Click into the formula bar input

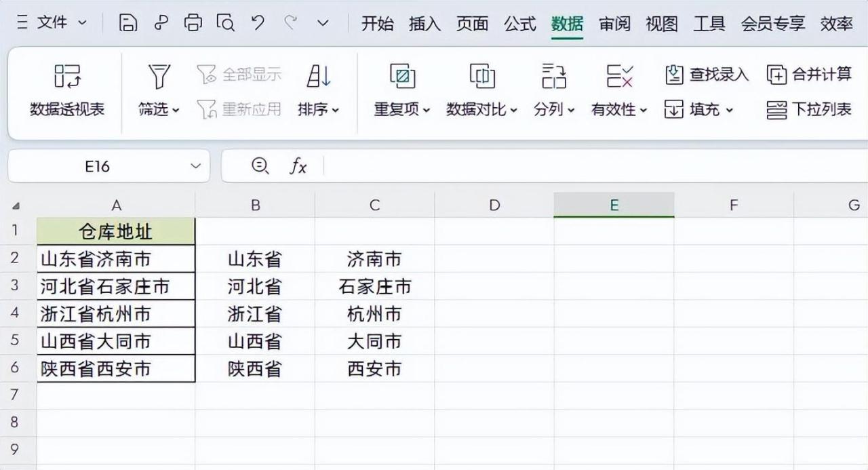click(x=595, y=166)
